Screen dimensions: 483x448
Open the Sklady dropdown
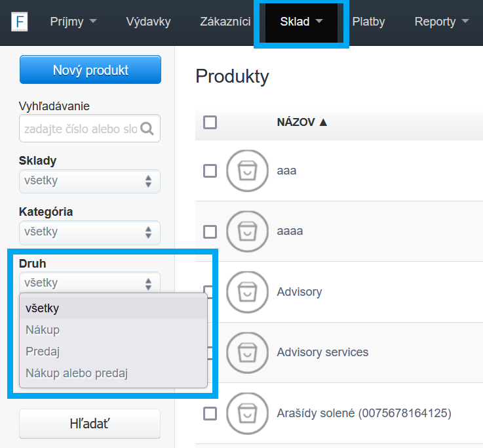90,181
